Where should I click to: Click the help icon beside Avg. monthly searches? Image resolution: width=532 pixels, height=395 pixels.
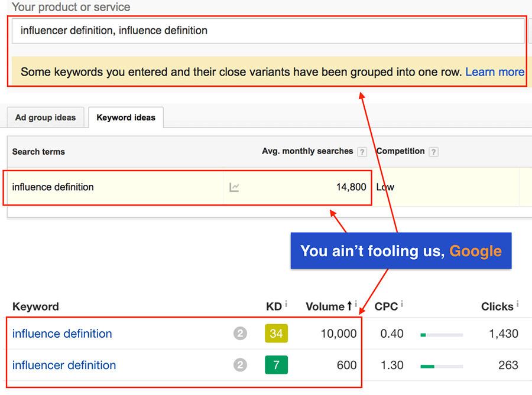pos(362,152)
